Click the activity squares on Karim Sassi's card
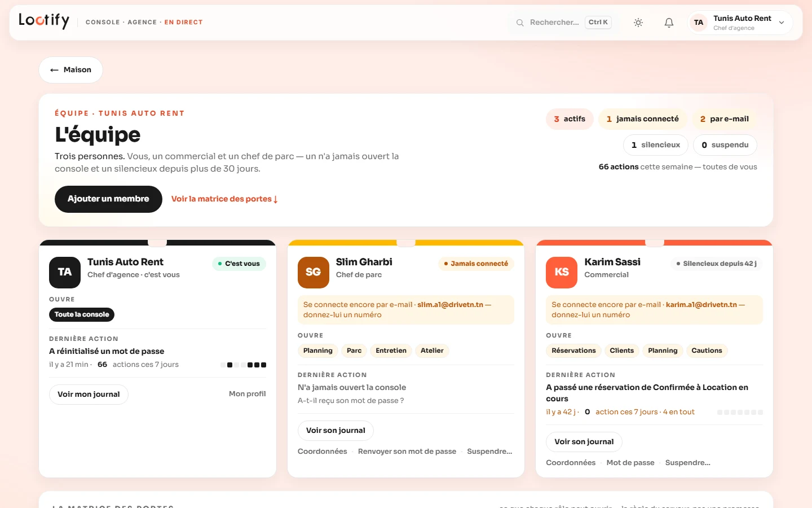Screen dimensions: 812x508 (740, 413)
